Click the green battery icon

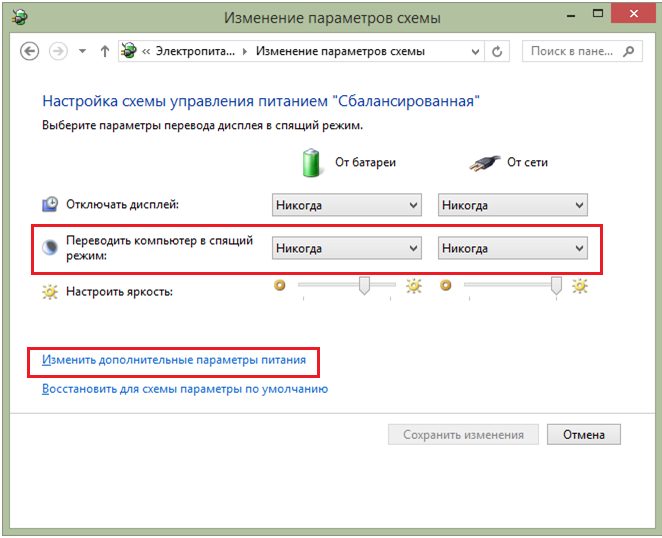point(312,163)
